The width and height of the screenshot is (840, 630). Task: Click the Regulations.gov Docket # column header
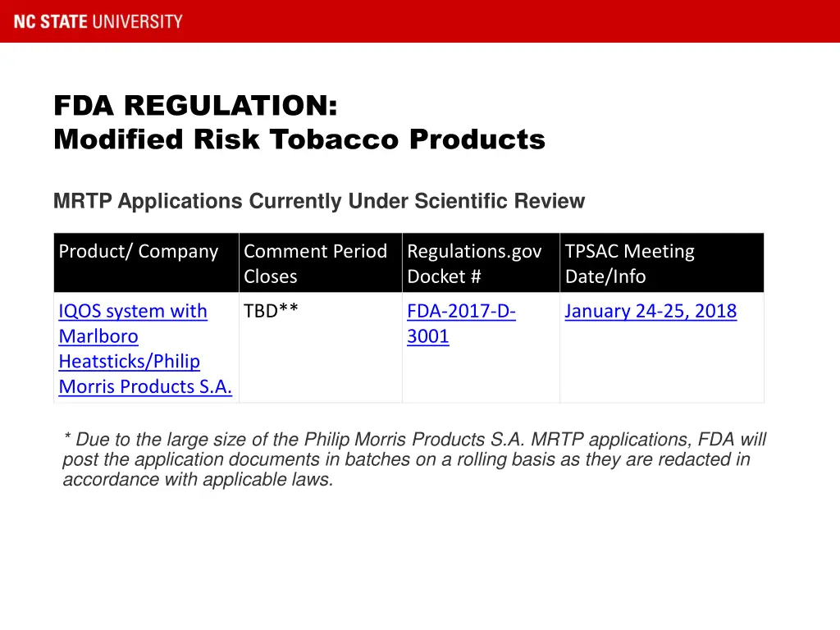point(474,263)
